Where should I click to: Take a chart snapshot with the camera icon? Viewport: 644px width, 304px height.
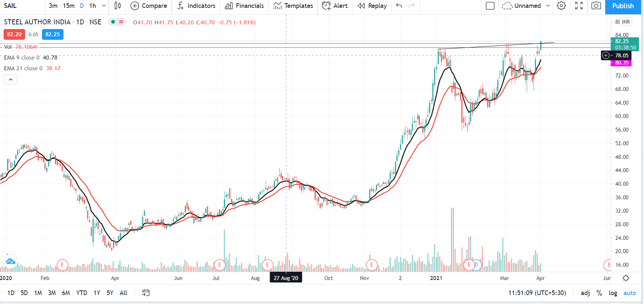click(596, 6)
